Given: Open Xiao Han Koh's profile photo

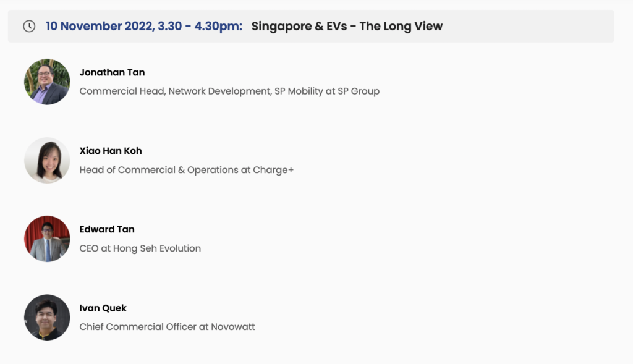Looking at the screenshot, I should click(x=47, y=160).
